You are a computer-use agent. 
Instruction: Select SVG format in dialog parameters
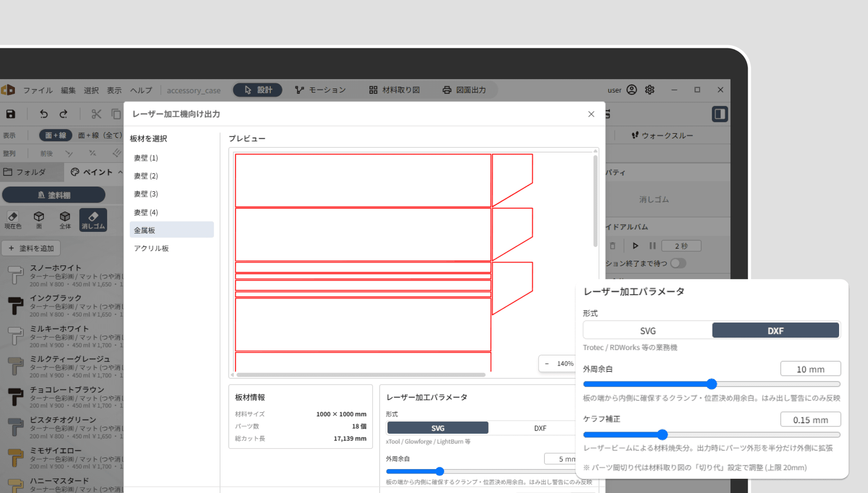pyautogui.click(x=438, y=428)
